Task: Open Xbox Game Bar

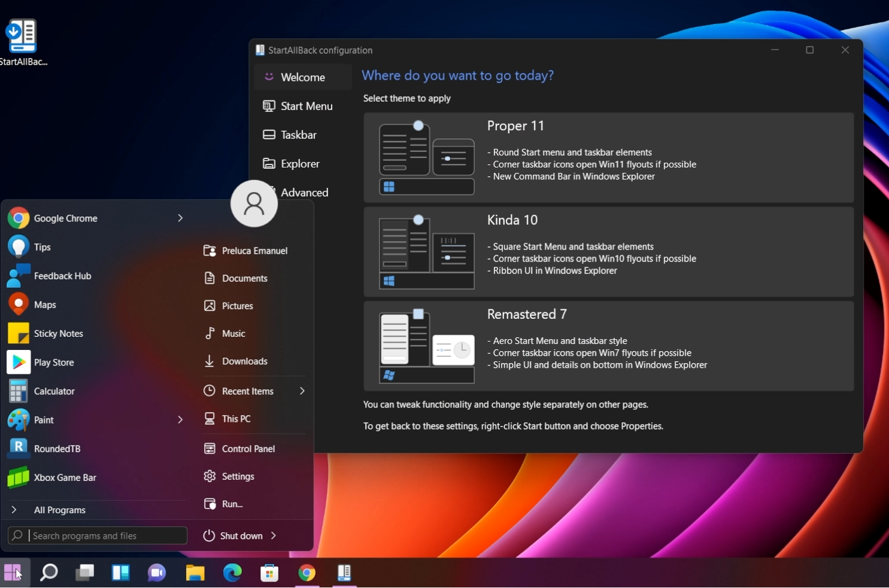Action: [65, 477]
